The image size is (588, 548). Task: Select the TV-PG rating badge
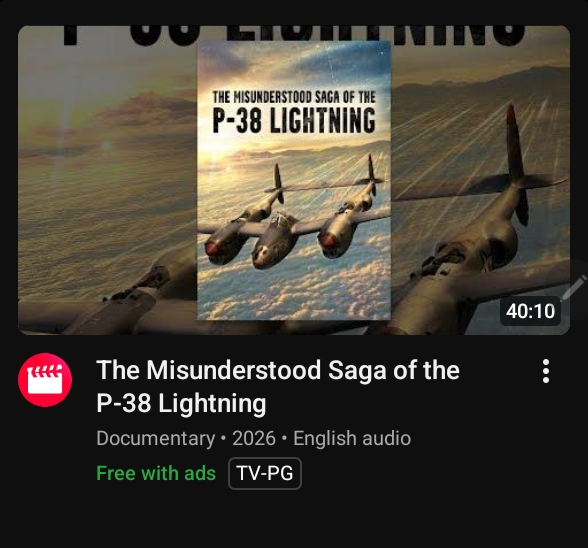265,473
